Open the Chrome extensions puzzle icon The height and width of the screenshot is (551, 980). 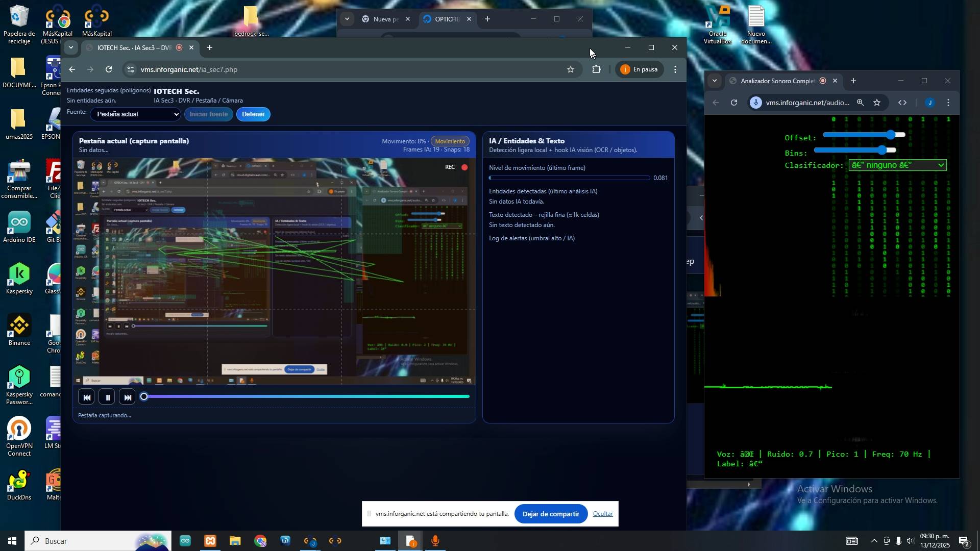pos(596,69)
